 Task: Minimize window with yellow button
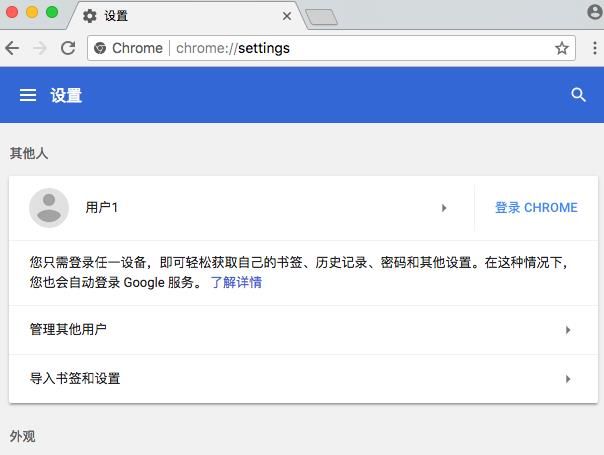tap(32, 12)
